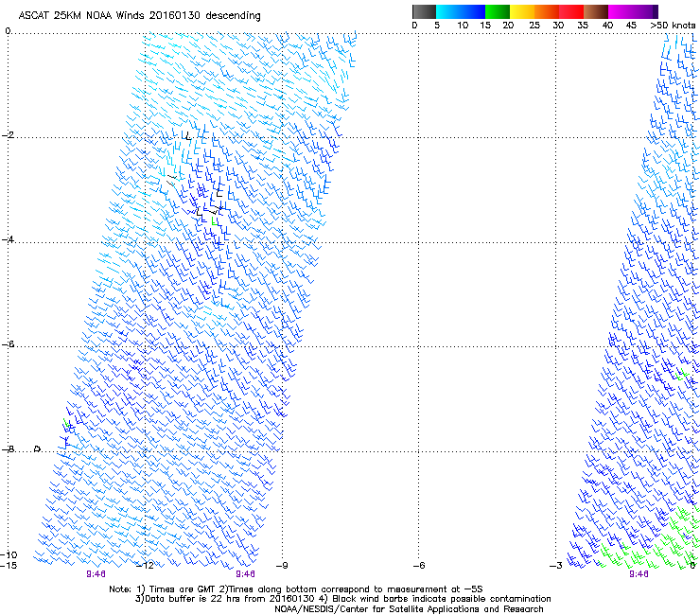Click the gray 0–5 knots color segment
The height and width of the screenshot is (615, 700).
pyautogui.click(x=424, y=11)
